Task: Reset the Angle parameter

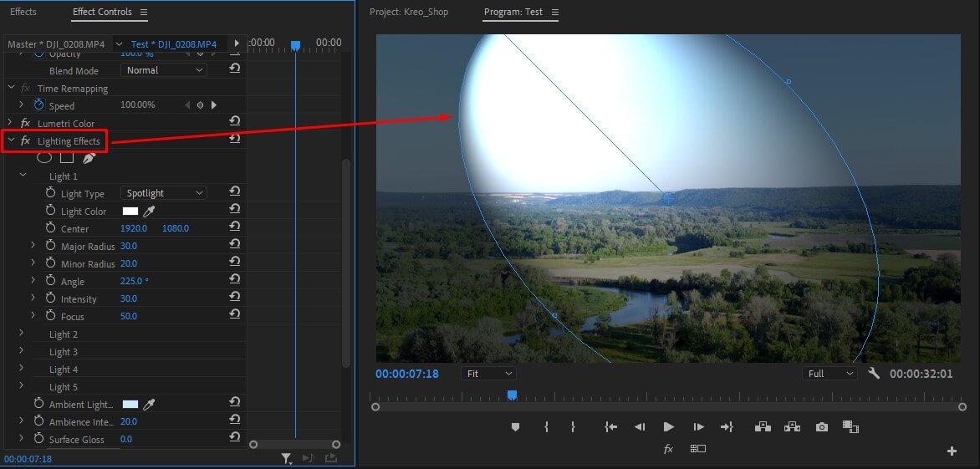Action: [235, 278]
